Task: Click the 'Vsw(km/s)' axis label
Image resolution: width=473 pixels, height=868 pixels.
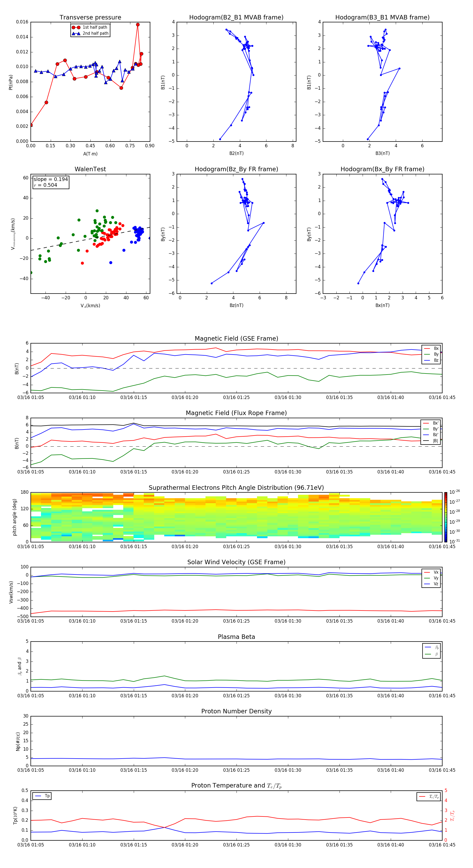Action: coord(11,592)
